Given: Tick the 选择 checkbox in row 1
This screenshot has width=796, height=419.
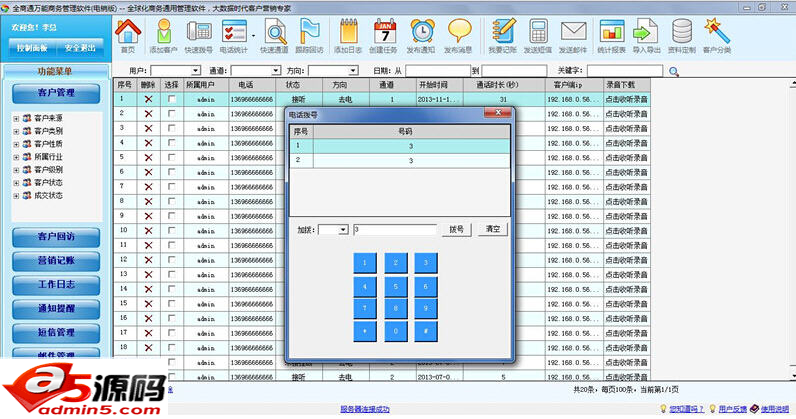Looking at the screenshot, I should [x=172, y=100].
